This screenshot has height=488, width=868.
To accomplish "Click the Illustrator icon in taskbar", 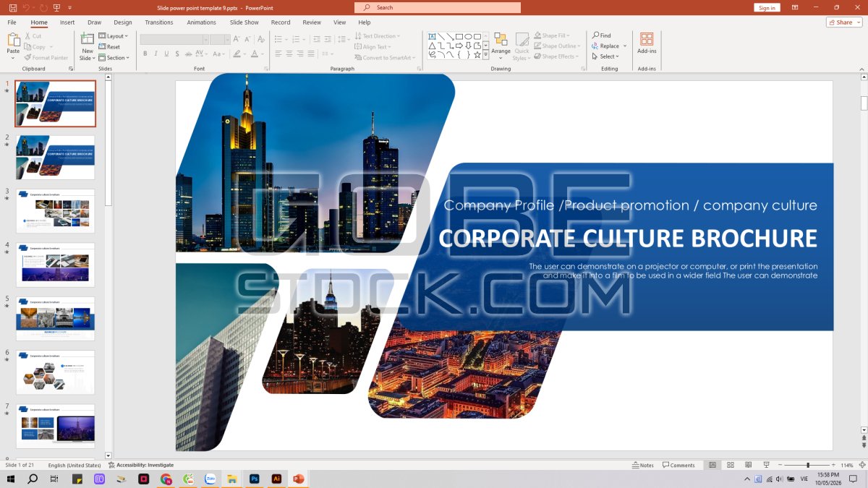I will coord(276,479).
